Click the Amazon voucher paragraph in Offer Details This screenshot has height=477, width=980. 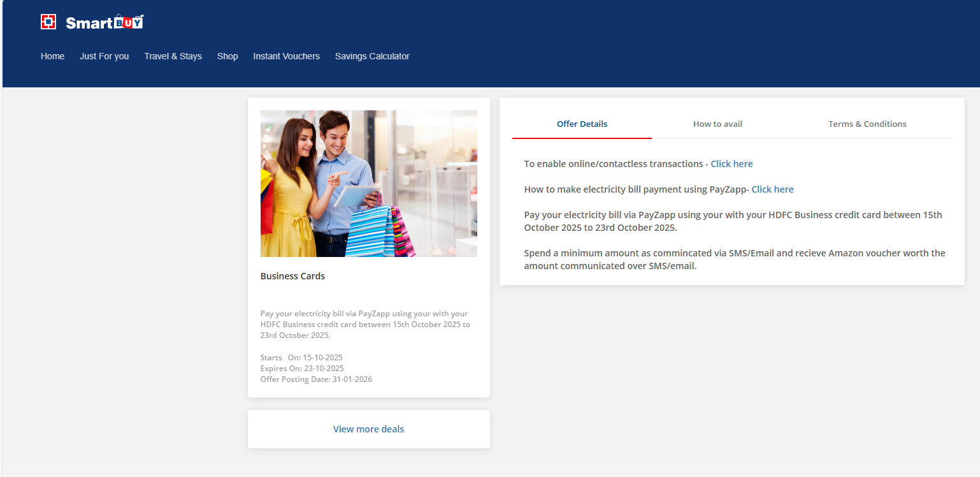(734, 260)
